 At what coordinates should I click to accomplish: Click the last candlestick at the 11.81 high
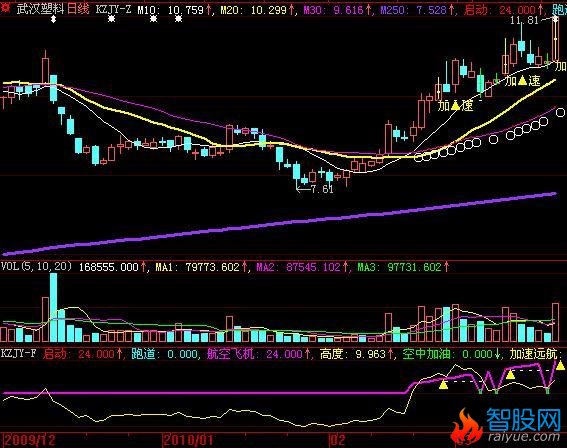[x=555, y=40]
